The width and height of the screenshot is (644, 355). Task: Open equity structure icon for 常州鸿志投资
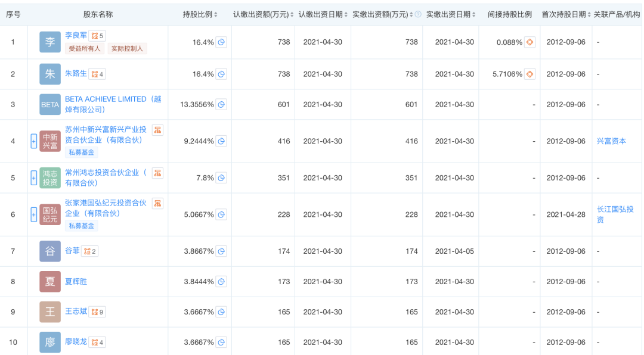pyautogui.click(x=157, y=173)
